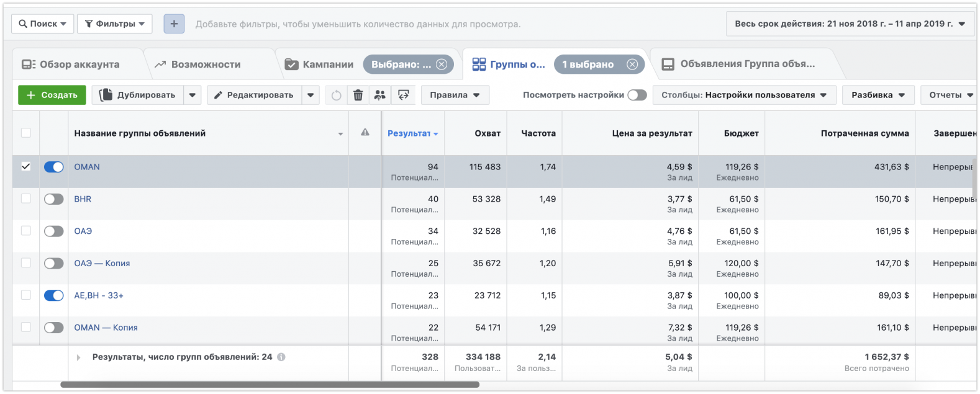
Task: Turn on the OMAN — Копия toggle
Action: pyautogui.click(x=54, y=328)
